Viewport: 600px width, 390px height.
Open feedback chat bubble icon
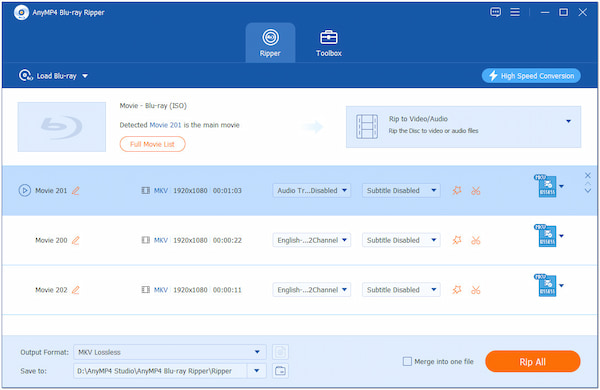click(x=496, y=12)
